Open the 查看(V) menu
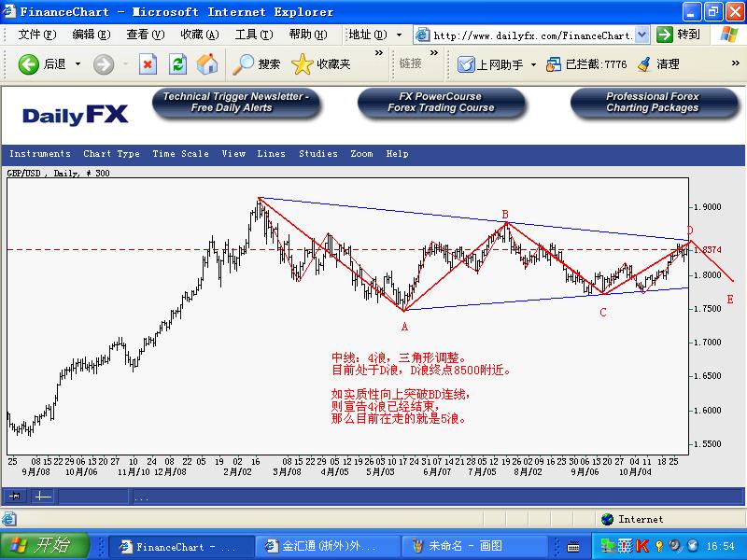 (146, 35)
